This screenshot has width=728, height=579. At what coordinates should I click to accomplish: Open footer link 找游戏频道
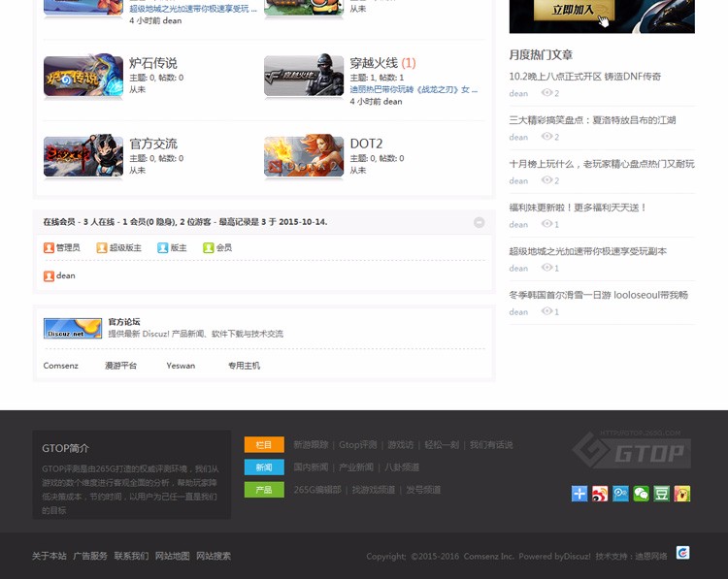coord(374,490)
